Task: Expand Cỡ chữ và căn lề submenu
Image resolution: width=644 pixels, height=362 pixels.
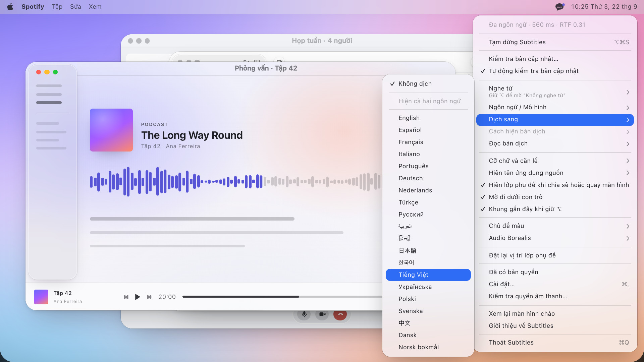Action: pos(555,161)
